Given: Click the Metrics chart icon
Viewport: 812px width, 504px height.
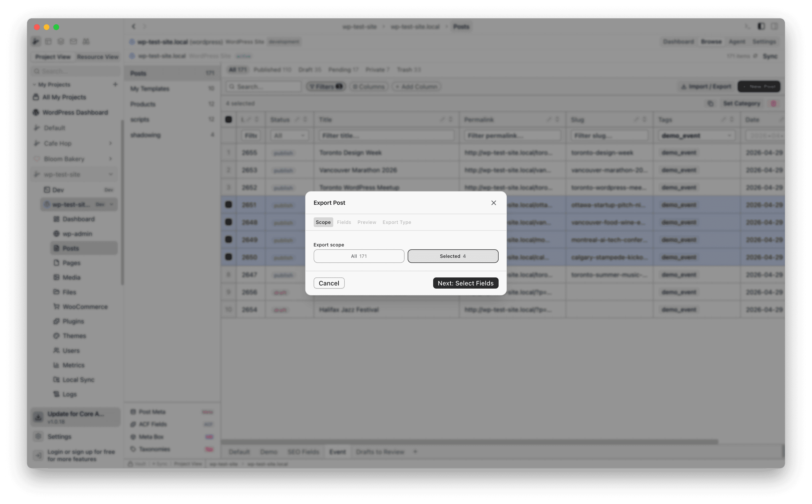Looking at the screenshot, I should [56, 365].
